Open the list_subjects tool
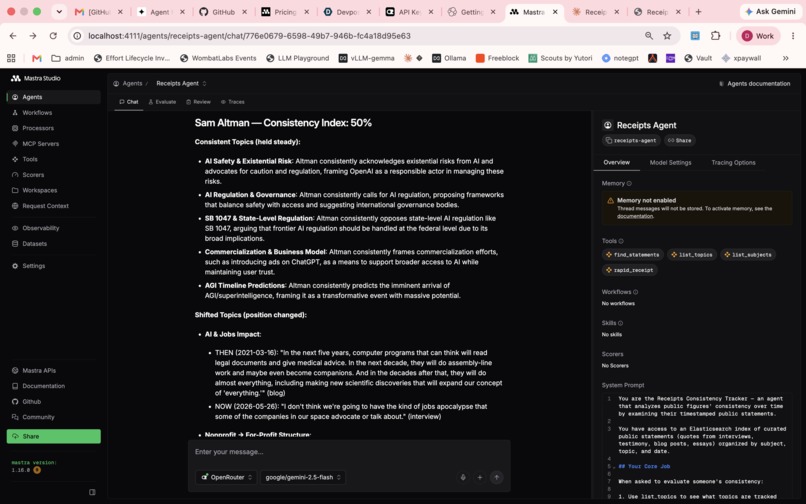The height and width of the screenshot is (504, 806). coord(748,255)
